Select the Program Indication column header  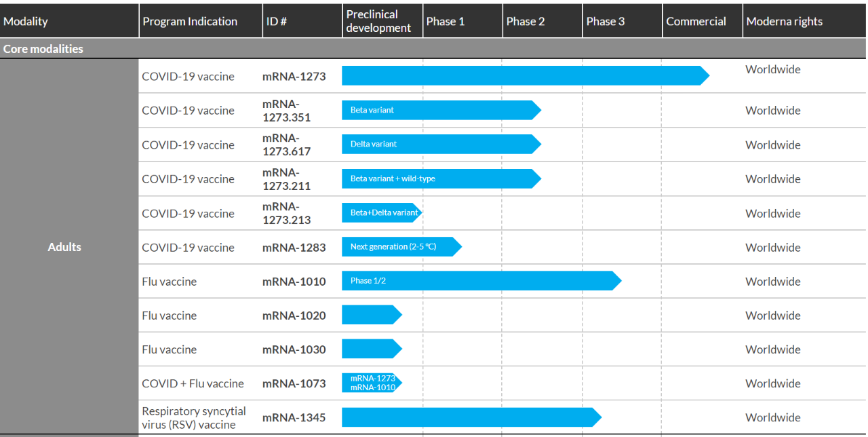pos(201,21)
